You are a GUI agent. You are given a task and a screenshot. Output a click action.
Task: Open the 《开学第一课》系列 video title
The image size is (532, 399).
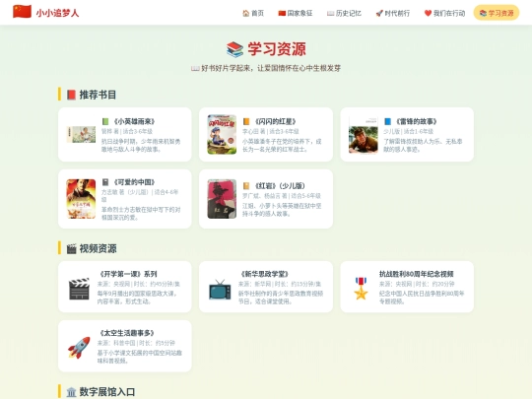tap(127, 274)
